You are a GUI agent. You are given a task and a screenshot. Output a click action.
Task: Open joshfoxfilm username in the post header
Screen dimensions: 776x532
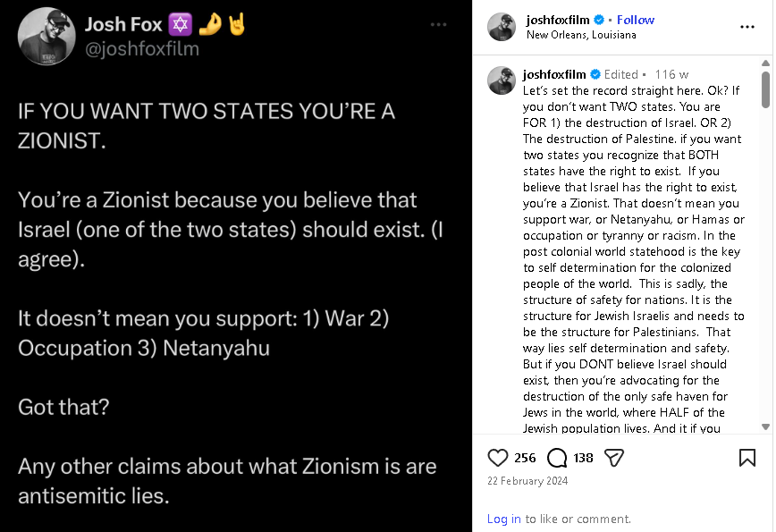click(558, 20)
